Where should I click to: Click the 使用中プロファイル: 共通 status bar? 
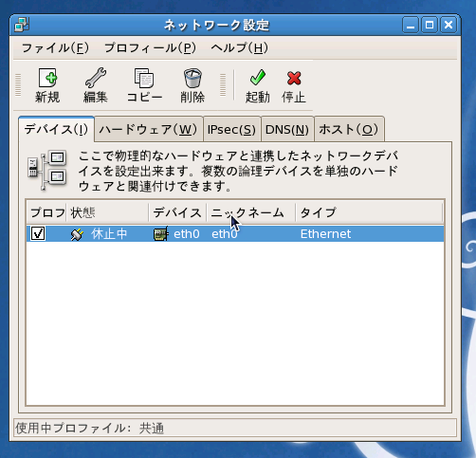point(235,429)
